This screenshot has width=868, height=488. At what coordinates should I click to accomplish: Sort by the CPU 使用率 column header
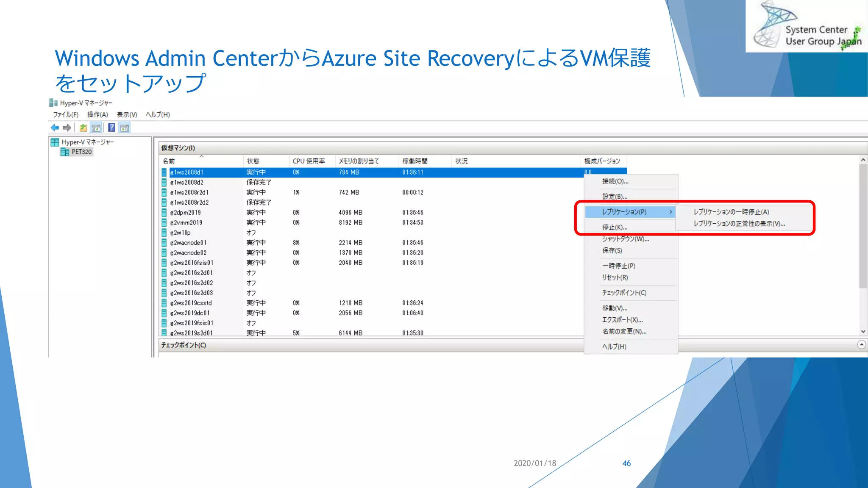pos(312,161)
